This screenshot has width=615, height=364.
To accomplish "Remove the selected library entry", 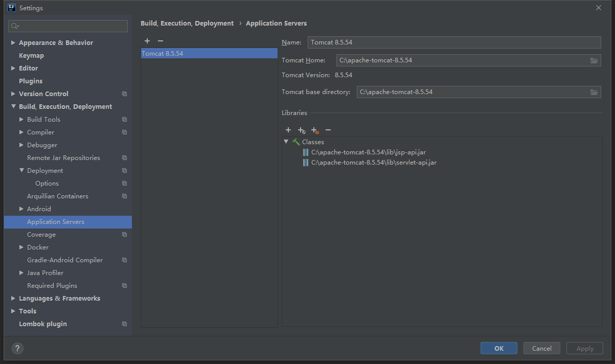I will (328, 130).
